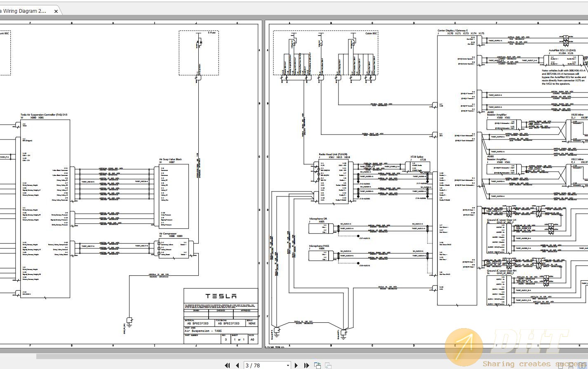Click the X922 Inline connector label
The image size is (588, 369).
coord(577,159)
